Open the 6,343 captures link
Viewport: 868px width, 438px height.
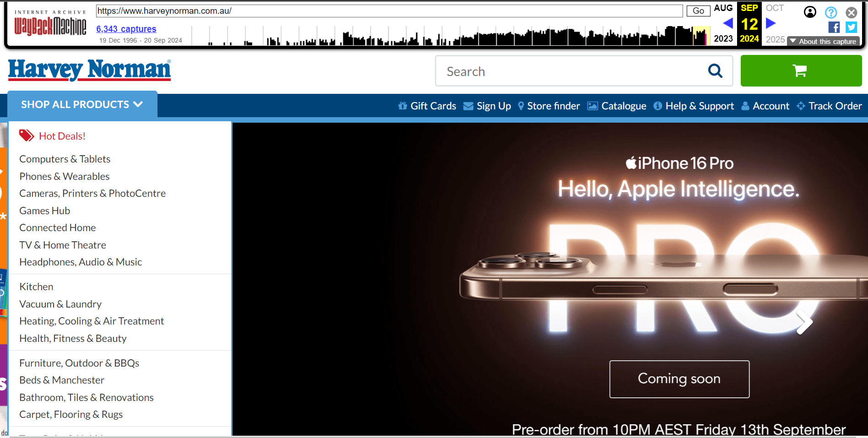click(x=126, y=29)
